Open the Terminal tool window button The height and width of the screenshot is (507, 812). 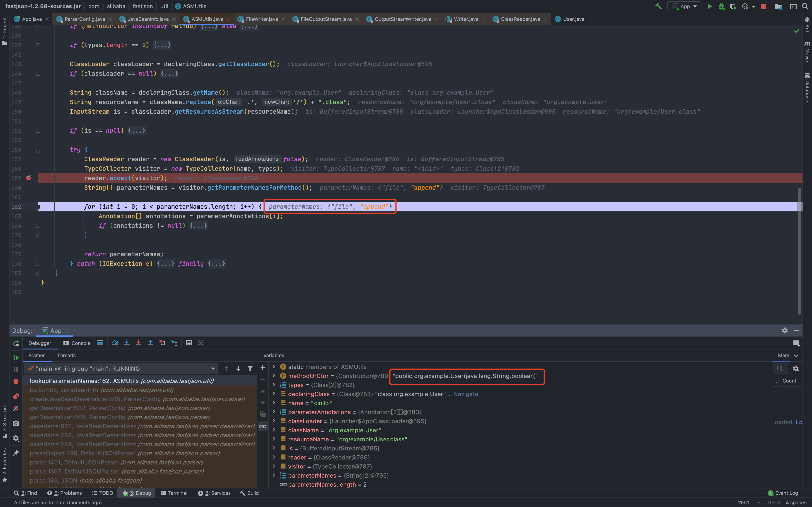[174, 493]
